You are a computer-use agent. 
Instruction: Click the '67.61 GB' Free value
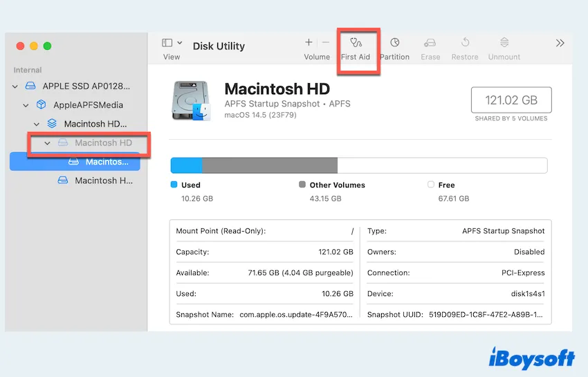454,199
